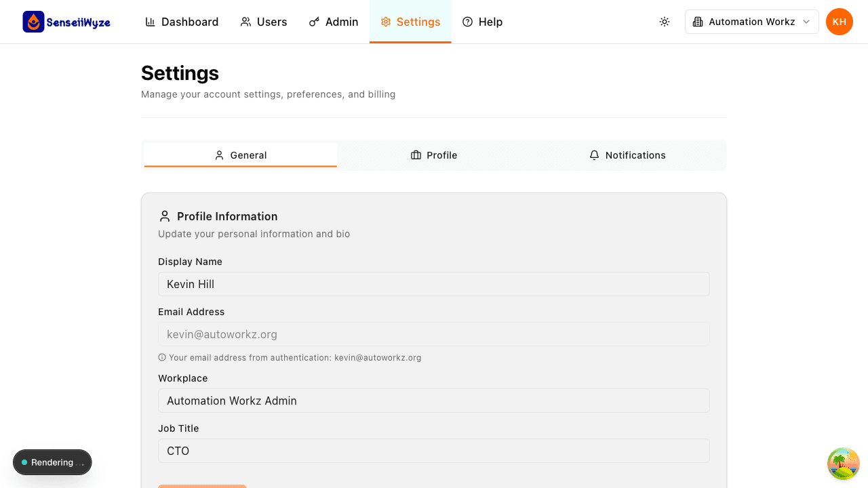Expand the chevron next to Automation Workz
Viewport: 868px width, 488px height.
(x=807, y=22)
